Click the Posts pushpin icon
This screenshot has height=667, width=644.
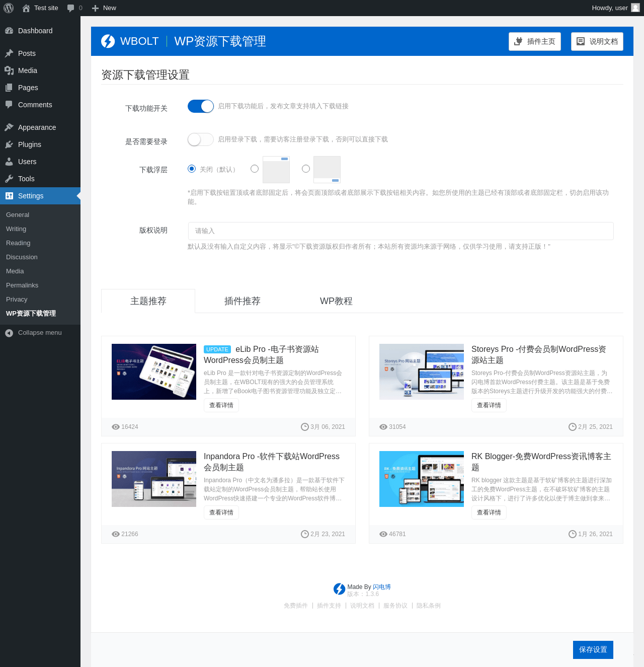coord(9,53)
